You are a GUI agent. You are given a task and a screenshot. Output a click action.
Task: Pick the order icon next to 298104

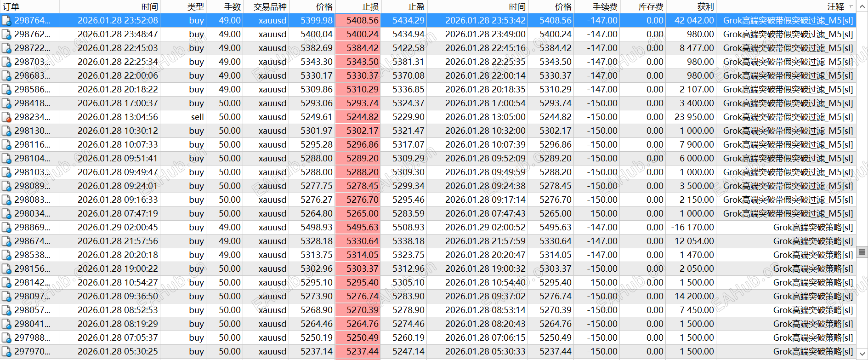point(6,159)
